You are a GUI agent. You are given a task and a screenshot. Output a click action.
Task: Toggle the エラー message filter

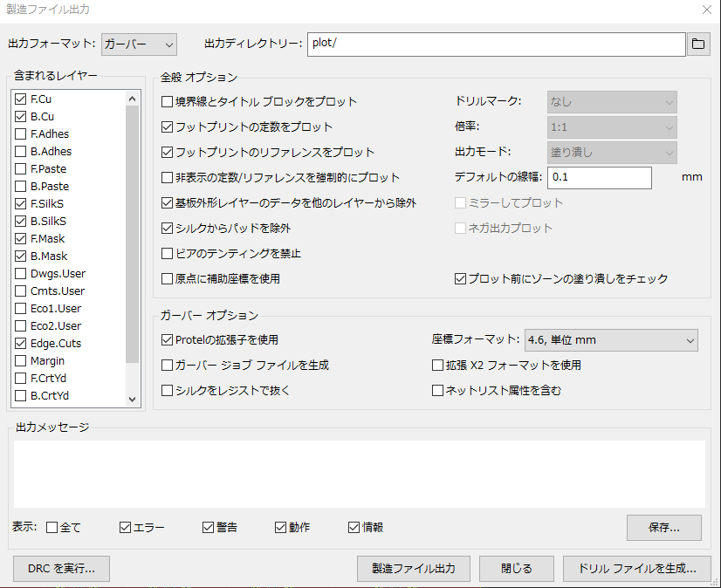pyautogui.click(x=125, y=527)
